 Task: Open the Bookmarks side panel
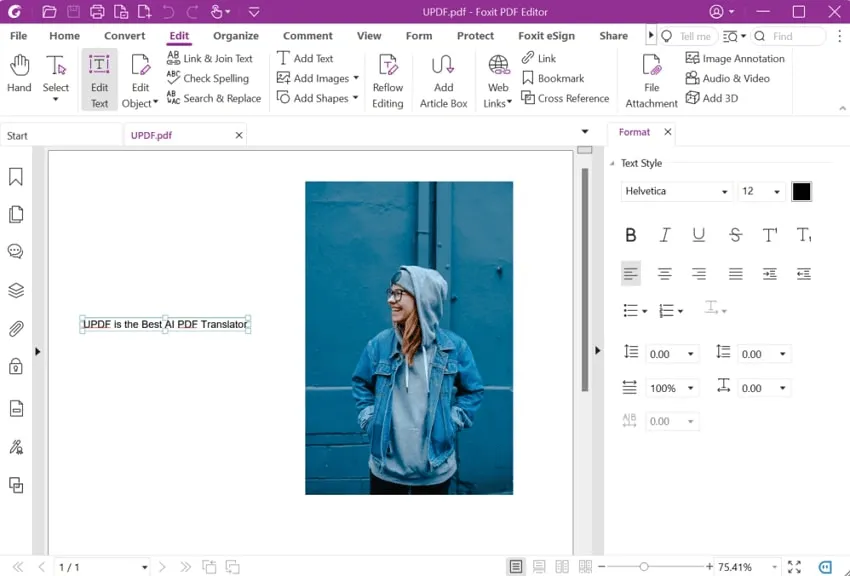coord(16,177)
